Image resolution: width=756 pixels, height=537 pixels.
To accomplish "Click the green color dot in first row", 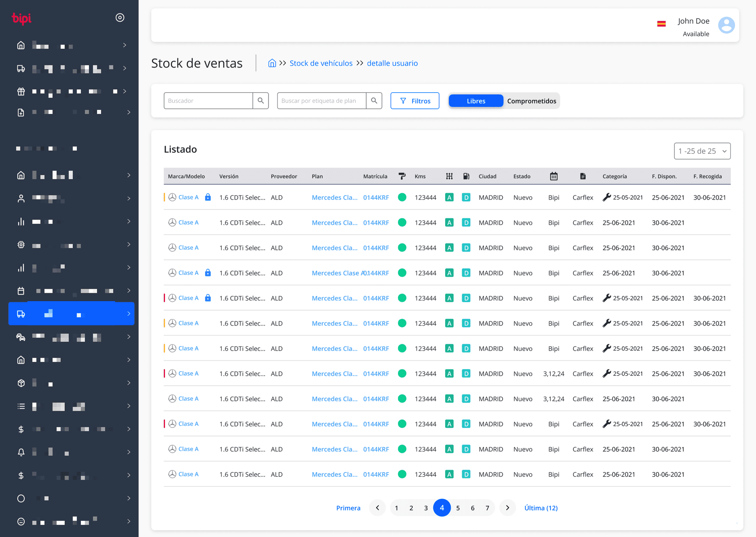I will pos(402,197).
